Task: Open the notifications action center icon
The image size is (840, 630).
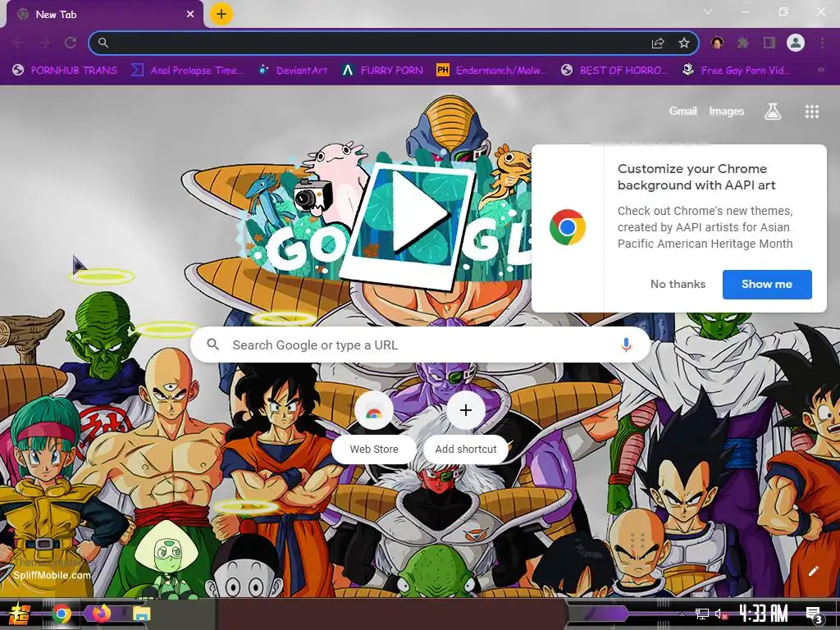Action: [x=815, y=614]
